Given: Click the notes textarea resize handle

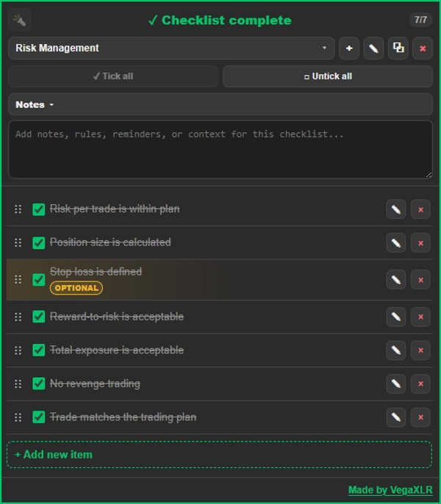Looking at the screenshot, I should pos(429,175).
